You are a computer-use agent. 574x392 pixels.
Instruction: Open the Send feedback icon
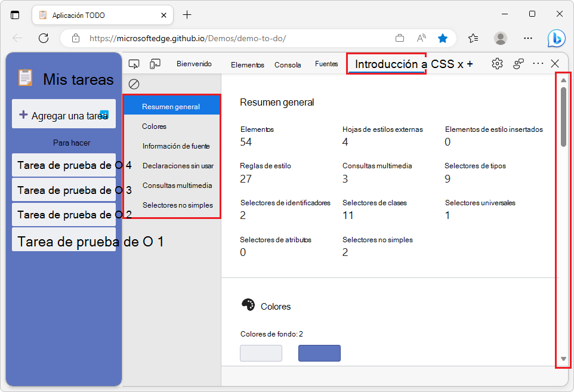point(517,63)
